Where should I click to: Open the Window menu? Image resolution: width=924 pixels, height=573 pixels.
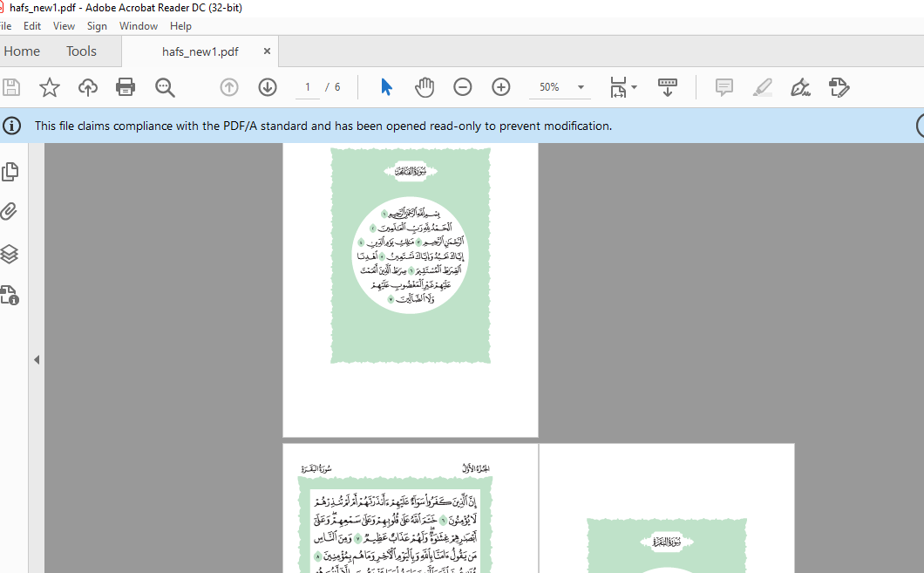[x=139, y=26]
